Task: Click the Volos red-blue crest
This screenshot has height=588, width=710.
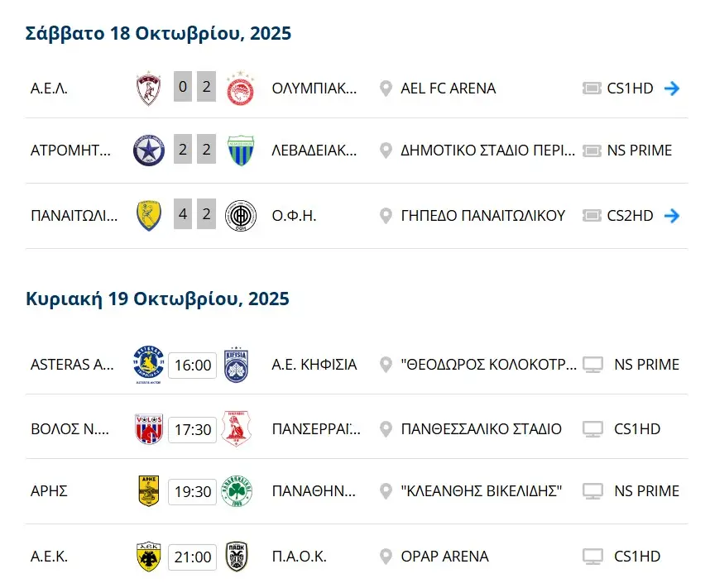Action: [149, 429]
